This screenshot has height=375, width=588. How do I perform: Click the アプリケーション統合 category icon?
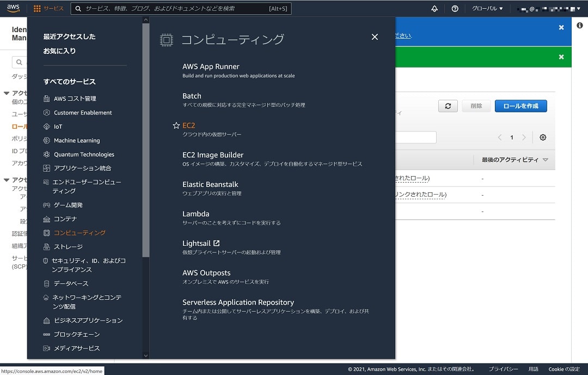pos(46,168)
